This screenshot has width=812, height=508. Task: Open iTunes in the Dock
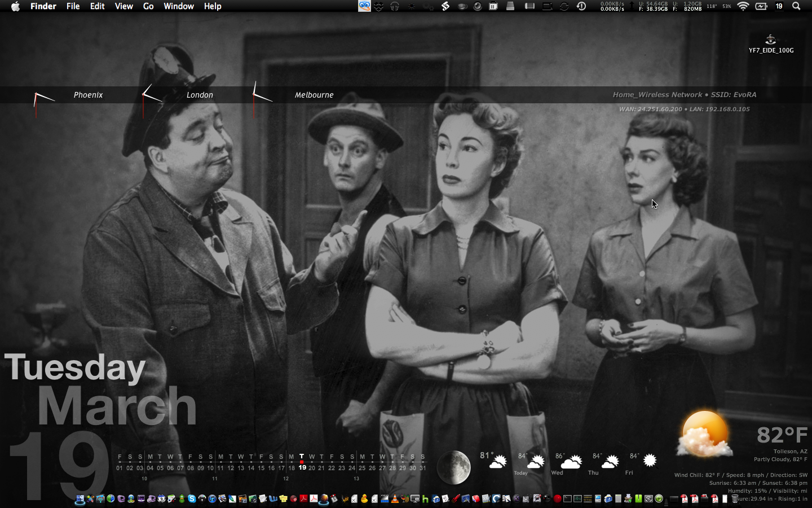[x=212, y=499]
